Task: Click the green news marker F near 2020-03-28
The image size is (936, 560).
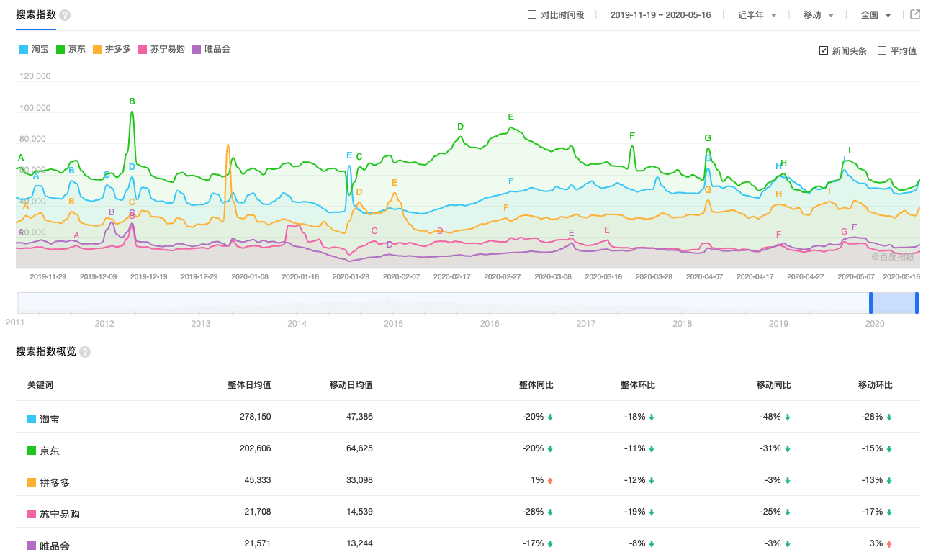Action: pos(632,136)
